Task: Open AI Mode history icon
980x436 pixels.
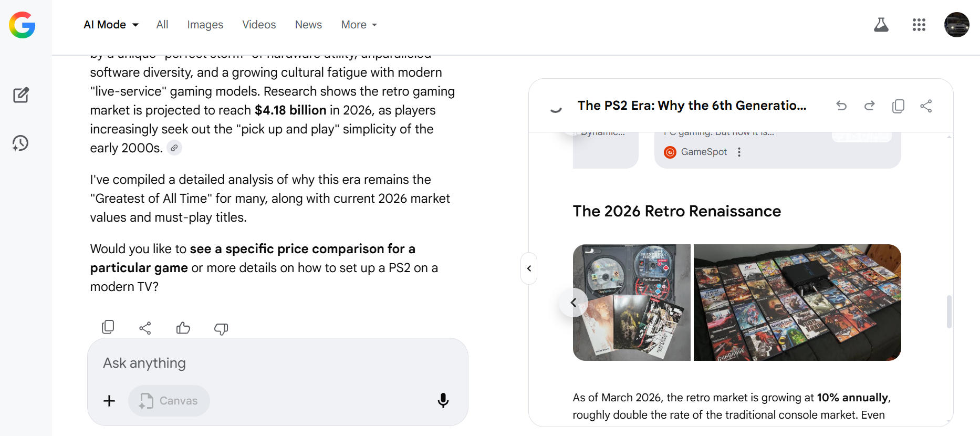Action: pyautogui.click(x=20, y=143)
